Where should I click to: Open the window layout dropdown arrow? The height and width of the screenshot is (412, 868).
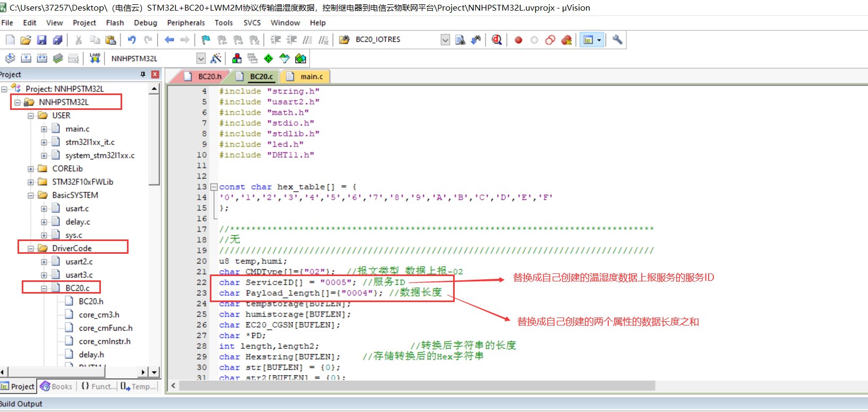point(599,40)
